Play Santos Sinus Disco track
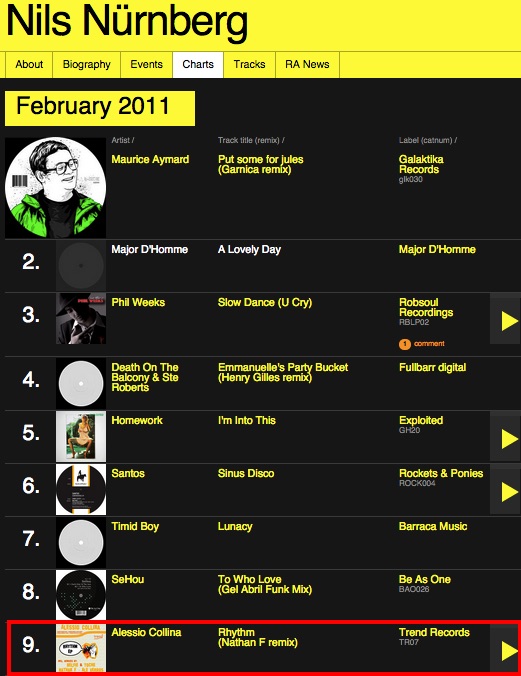This screenshot has height=676, width=521. 505,489
